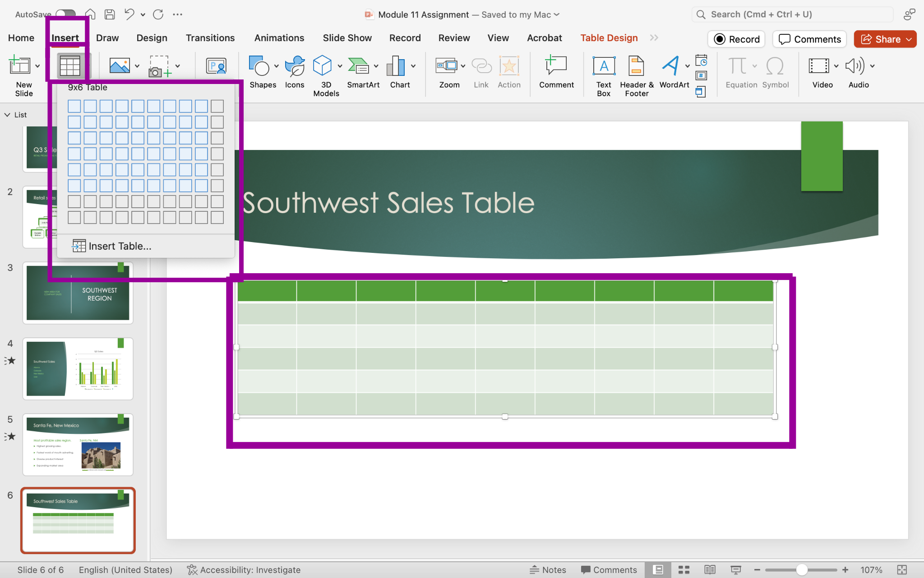Open the Table Design tab
Image resolution: width=924 pixels, height=578 pixels.
(609, 38)
